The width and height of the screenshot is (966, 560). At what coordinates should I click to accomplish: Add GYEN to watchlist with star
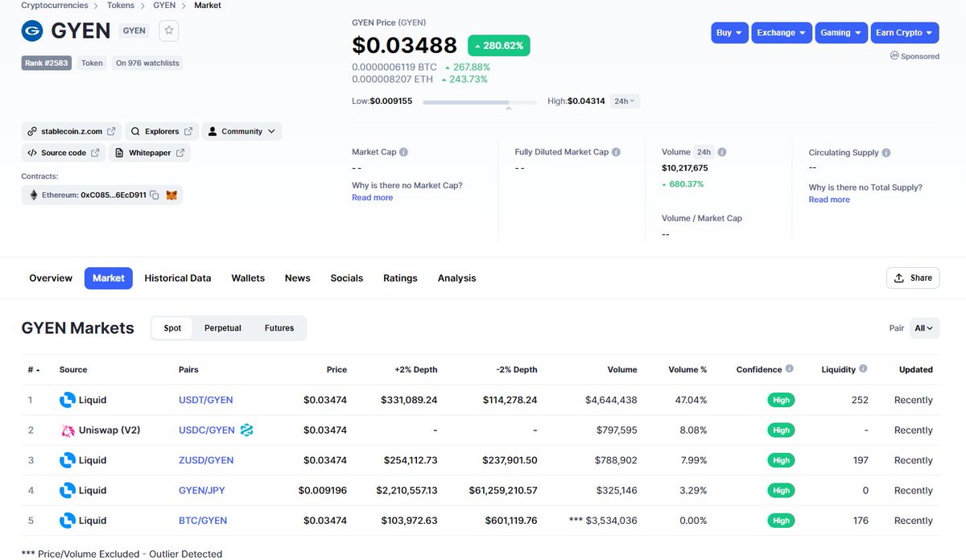[169, 31]
